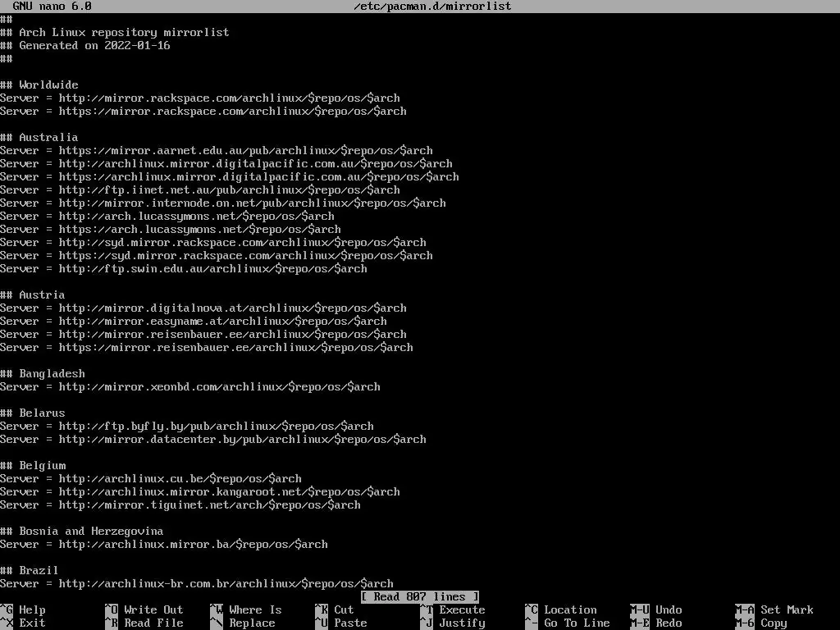The height and width of the screenshot is (630, 840).
Task: Select the Read File shortcut label
Action: pyautogui.click(x=153, y=623)
